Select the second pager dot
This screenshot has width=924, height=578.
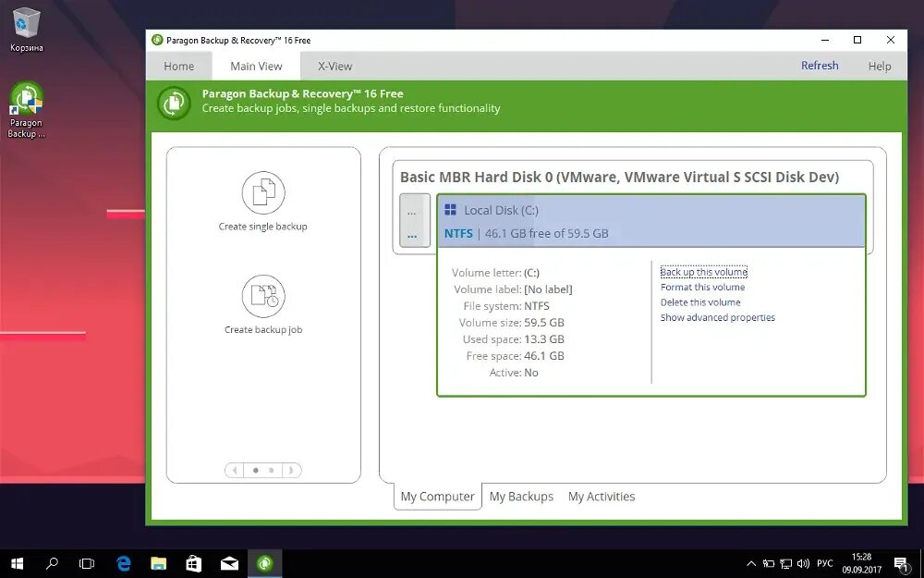[271, 470]
